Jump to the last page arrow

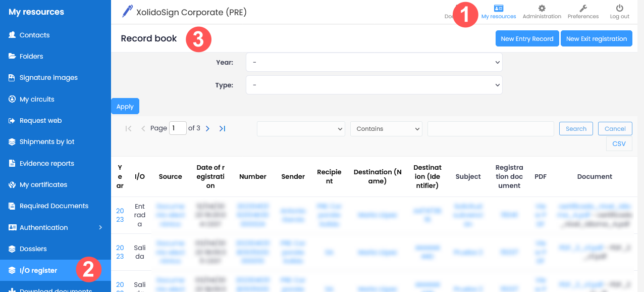(x=222, y=128)
